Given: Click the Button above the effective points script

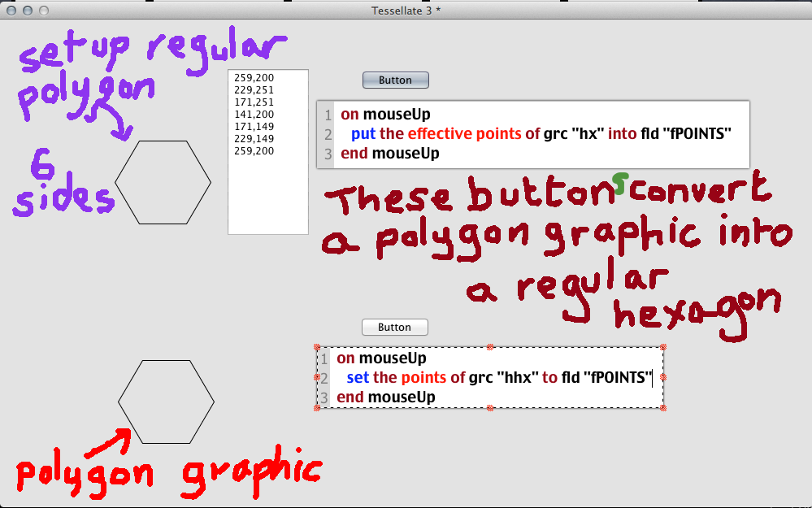Looking at the screenshot, I should (x=395, y=80).
